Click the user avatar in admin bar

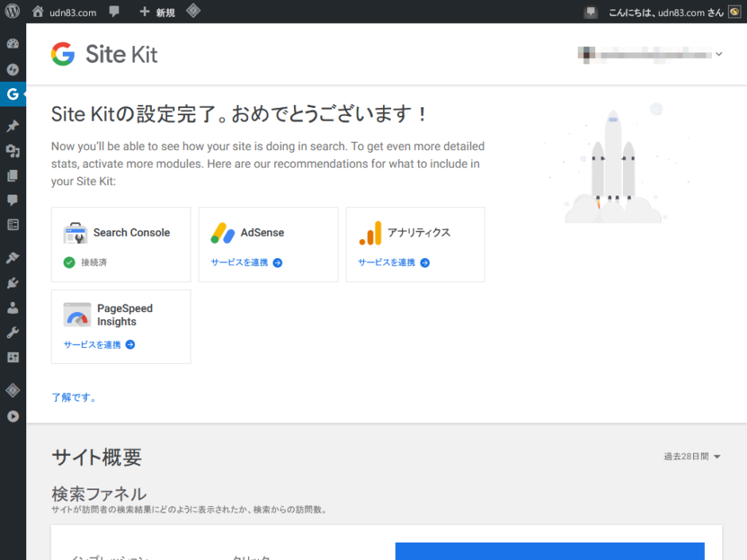734,12
